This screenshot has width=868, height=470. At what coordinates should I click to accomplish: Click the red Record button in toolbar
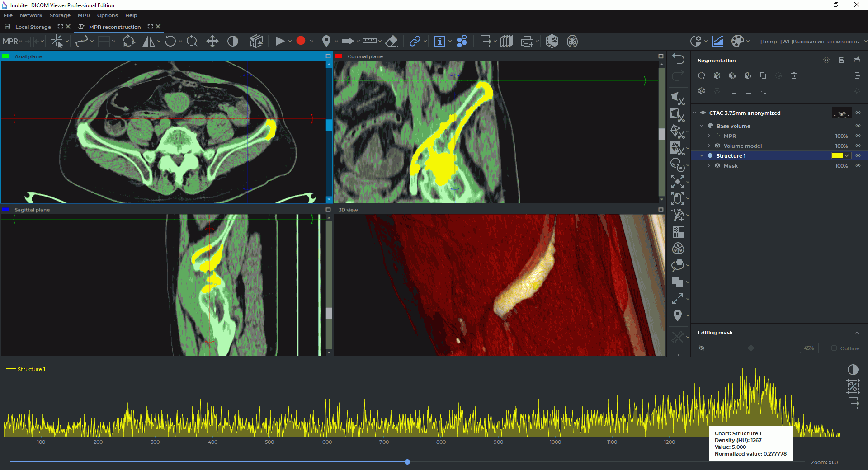click(x=301, y=41)
